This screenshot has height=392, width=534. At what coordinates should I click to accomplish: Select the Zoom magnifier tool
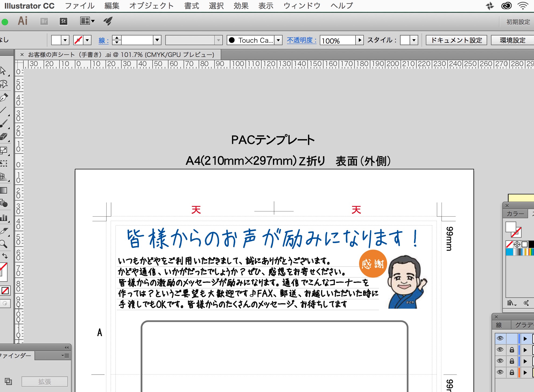click(3, 244)
